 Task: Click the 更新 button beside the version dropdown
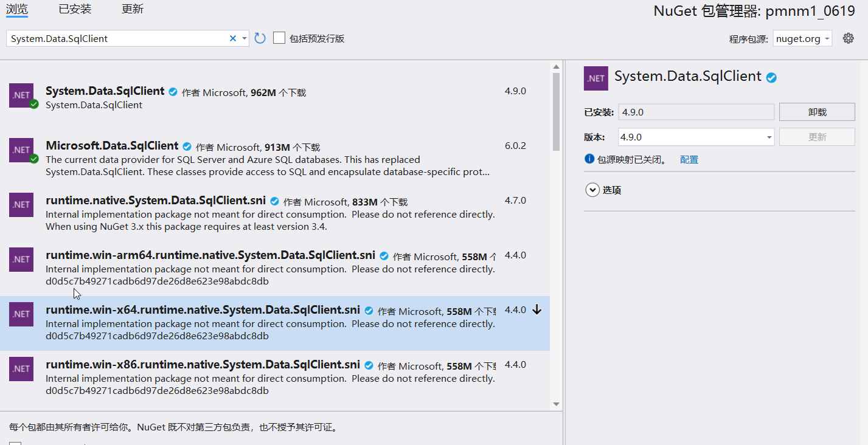pos(818,137)
